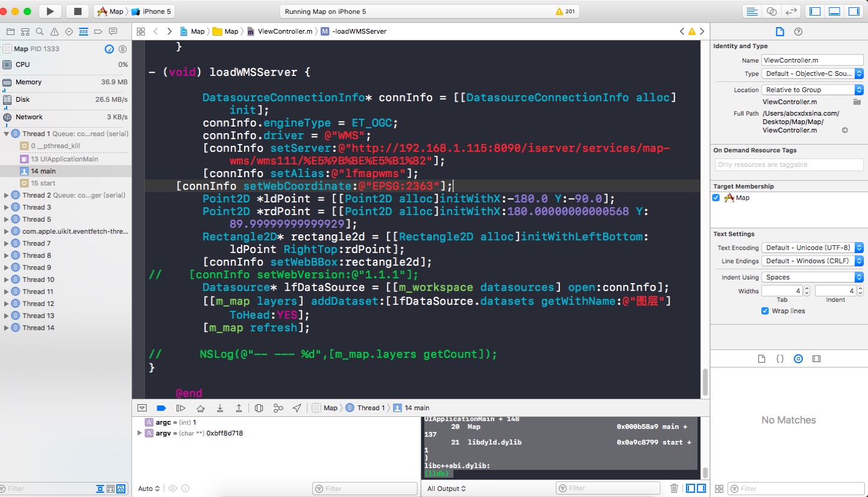This screenshot has height=497, width=868.
Task: Click the Simulate Location arrow button
Action: pos(297,408)
